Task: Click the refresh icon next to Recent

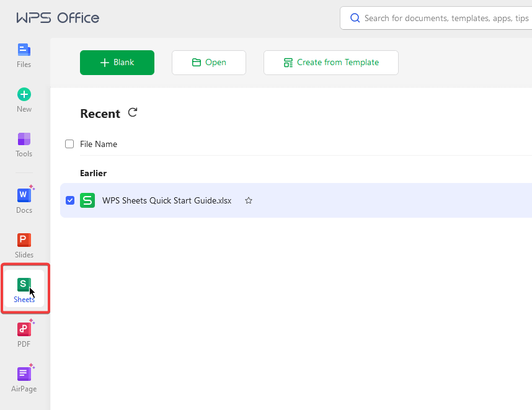Action: coord(132,113)
